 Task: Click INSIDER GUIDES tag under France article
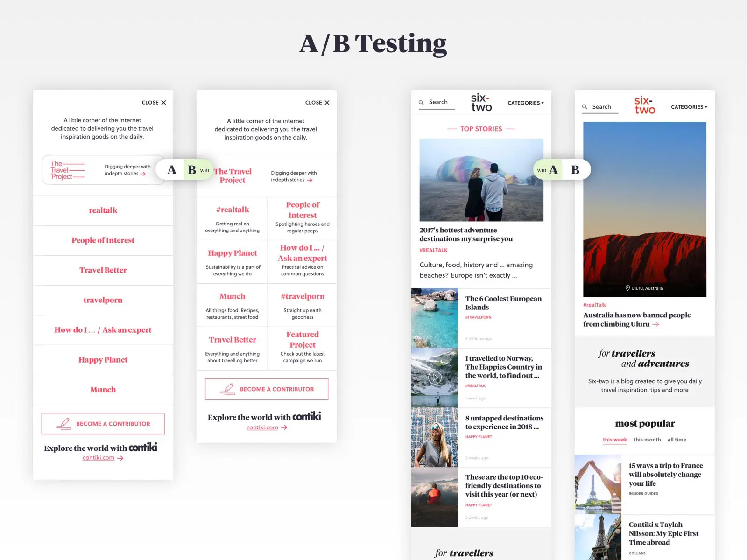(643, 493)
